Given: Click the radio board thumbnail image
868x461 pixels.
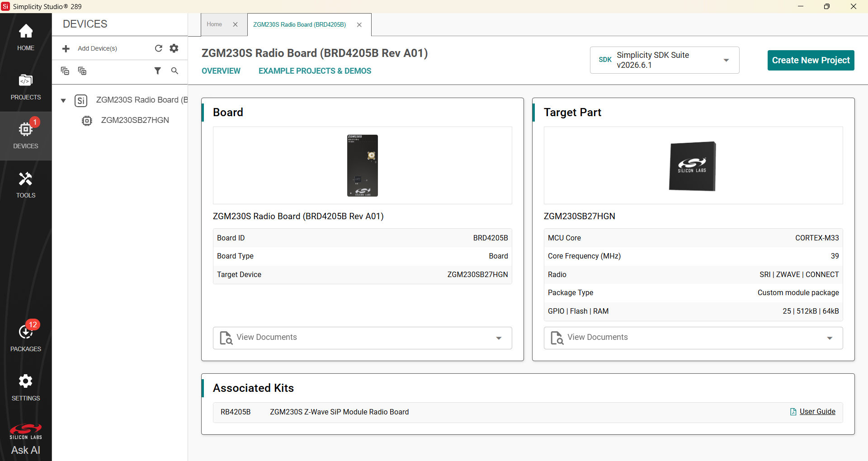Looking at the screenshot, I should pos(363,165).
